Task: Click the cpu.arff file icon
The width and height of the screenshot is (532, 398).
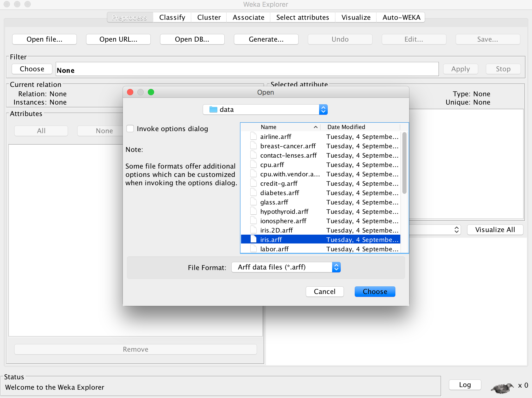Action: click(x=253, y=164)
